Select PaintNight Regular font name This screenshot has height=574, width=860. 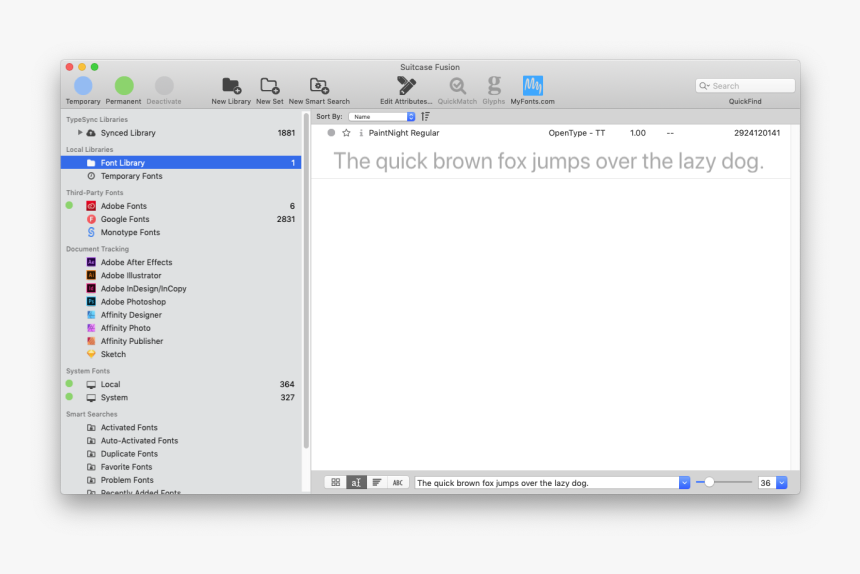click(404, 133)
